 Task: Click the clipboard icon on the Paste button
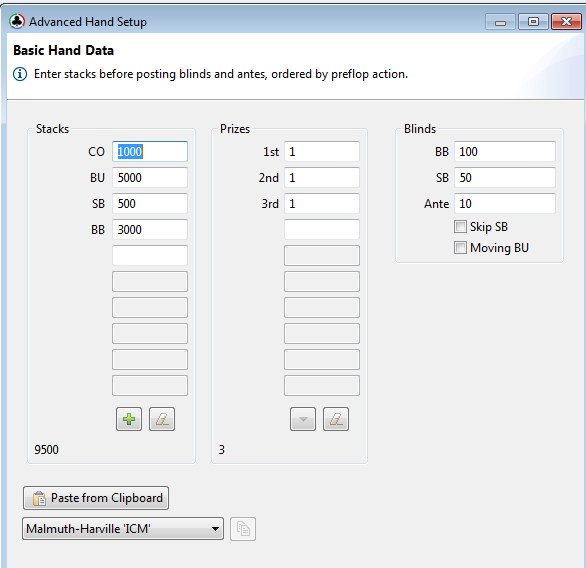tap(39, 498)
